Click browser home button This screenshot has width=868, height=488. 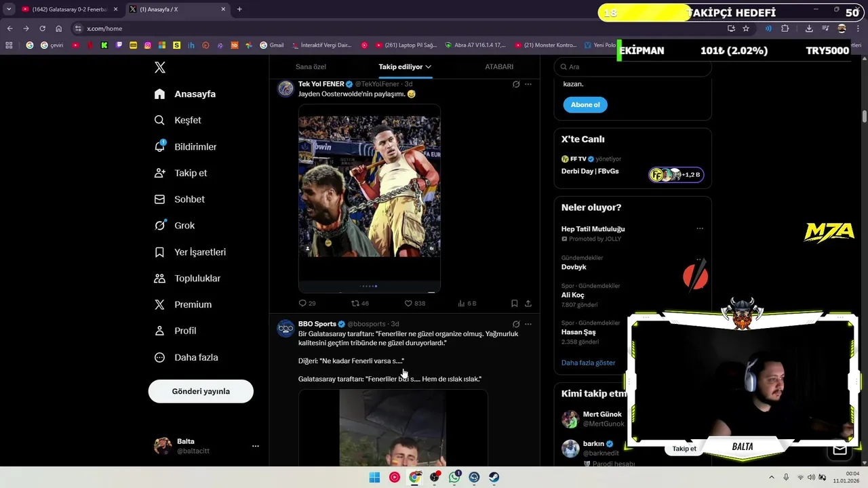point(59,28)
